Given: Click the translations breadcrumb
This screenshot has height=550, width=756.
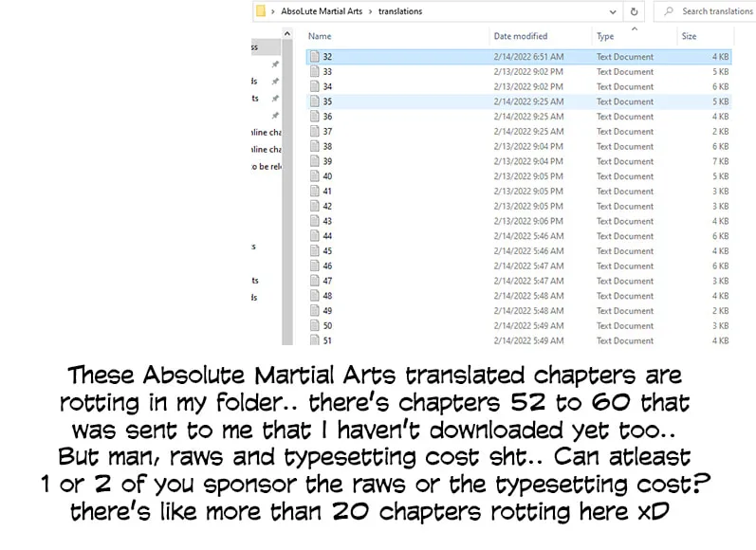Looking at the screenshot, I should click(400, 11).
